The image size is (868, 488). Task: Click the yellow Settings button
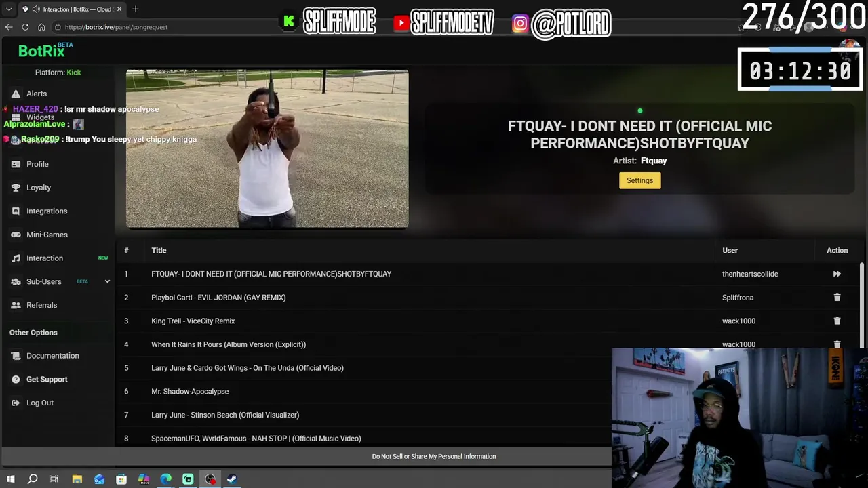pos(639,180)
